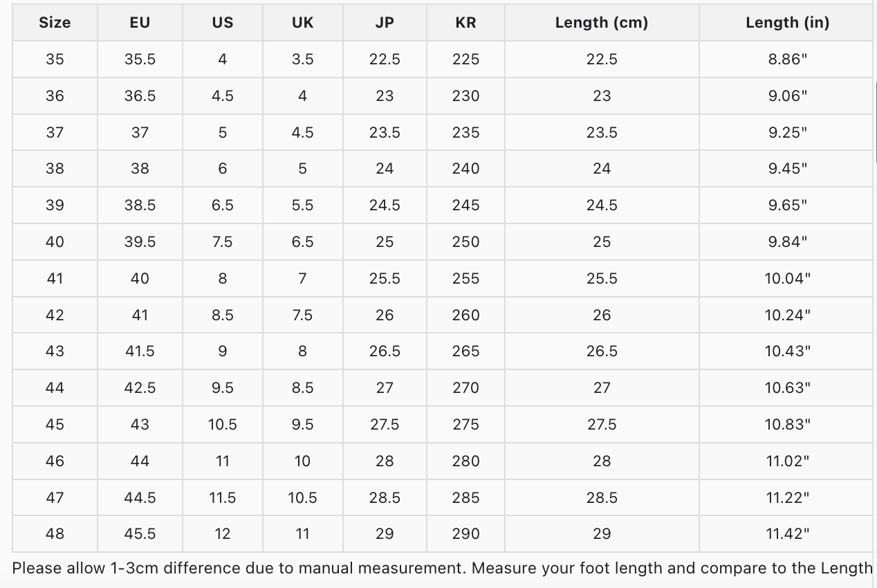Select the Length (in) header
The image size is (877, 588).
(x=787, y=22)
